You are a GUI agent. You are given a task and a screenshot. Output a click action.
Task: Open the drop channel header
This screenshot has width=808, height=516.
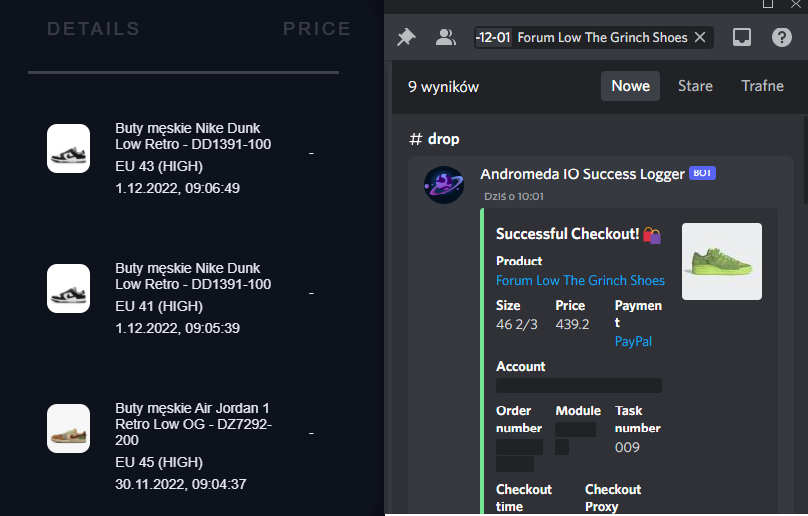[x=434, y=139]
